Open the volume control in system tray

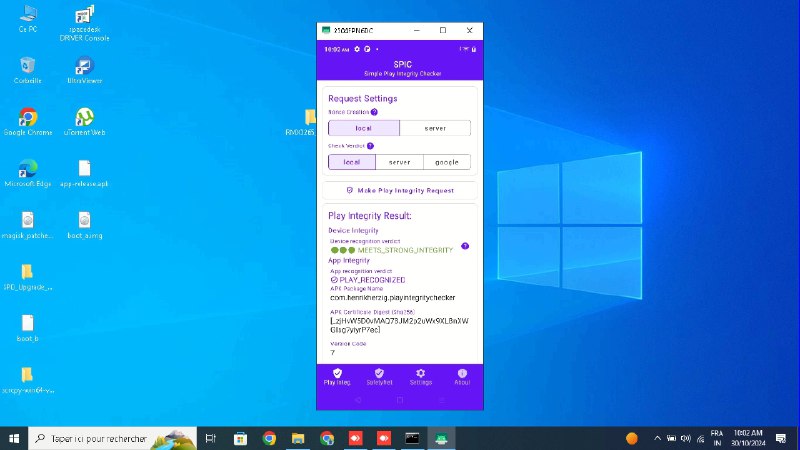pyautogui.click(x=686, y=438)
